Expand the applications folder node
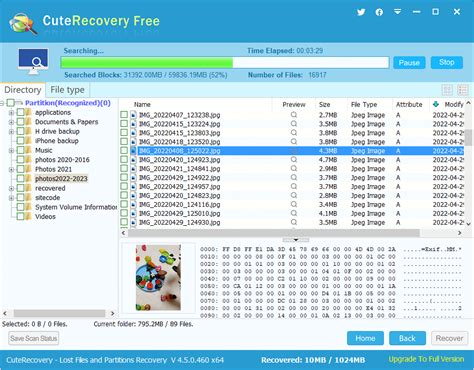 click(11, 113)
